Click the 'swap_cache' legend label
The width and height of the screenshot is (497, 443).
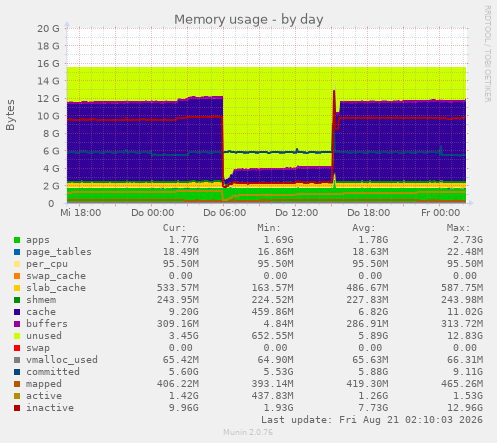pyautogui.click(x=56, y=276)
